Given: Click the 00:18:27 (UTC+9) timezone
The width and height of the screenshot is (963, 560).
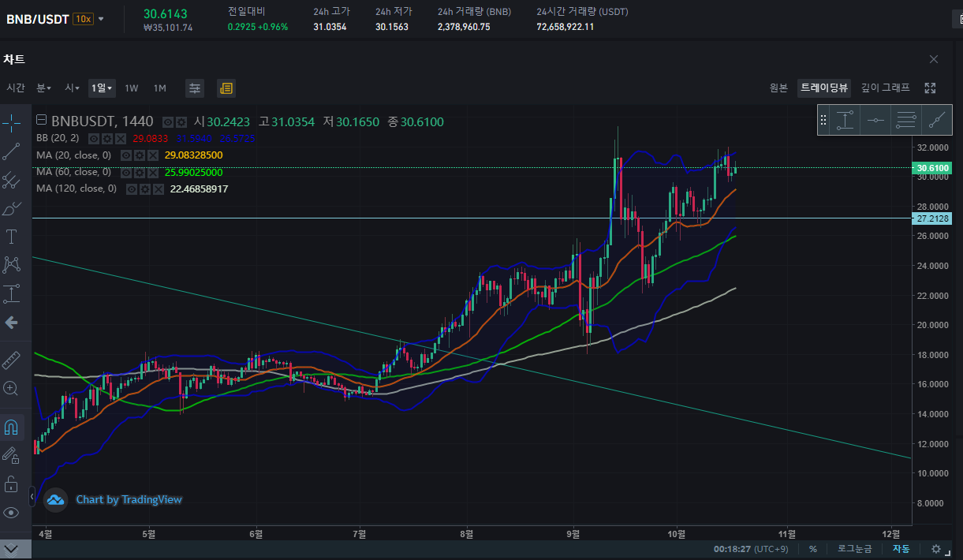Looking at the screenshot, I should [750, 549].
